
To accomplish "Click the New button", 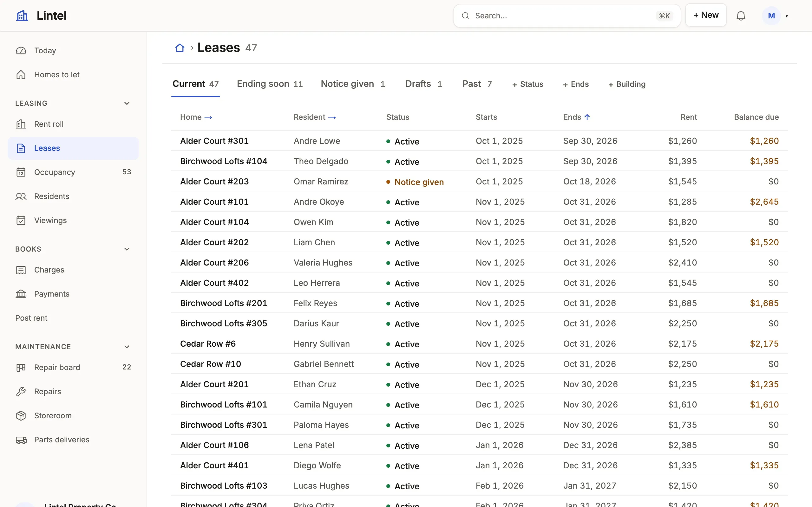I will coord(706,15).
